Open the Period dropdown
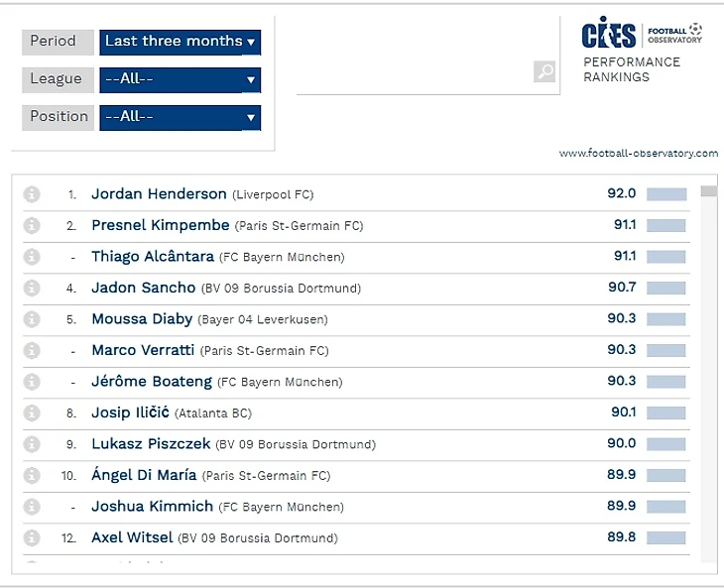 [x=180, y=42]
